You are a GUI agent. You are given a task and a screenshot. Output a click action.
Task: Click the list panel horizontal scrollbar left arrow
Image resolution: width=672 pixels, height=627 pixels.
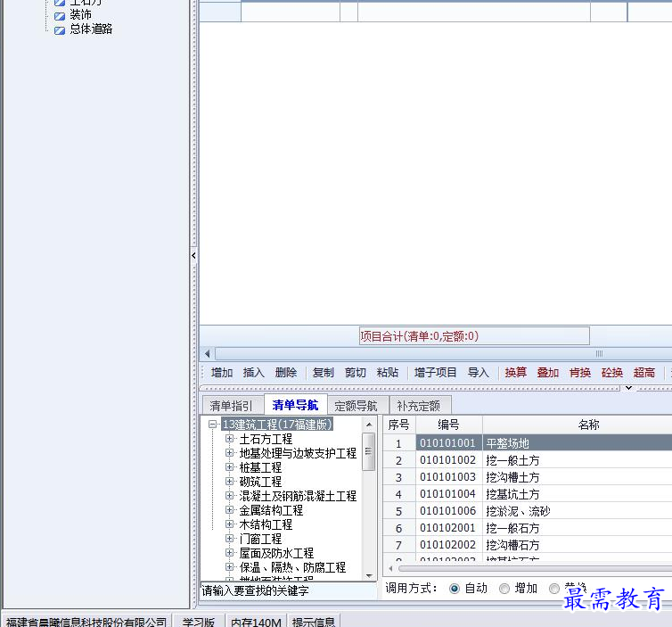[390, 568]
